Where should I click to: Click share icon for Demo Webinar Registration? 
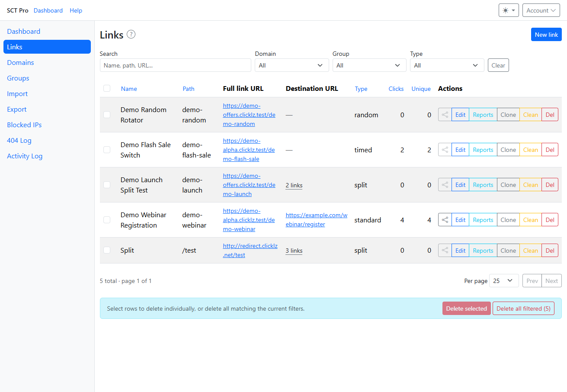[x=445, y=220]
